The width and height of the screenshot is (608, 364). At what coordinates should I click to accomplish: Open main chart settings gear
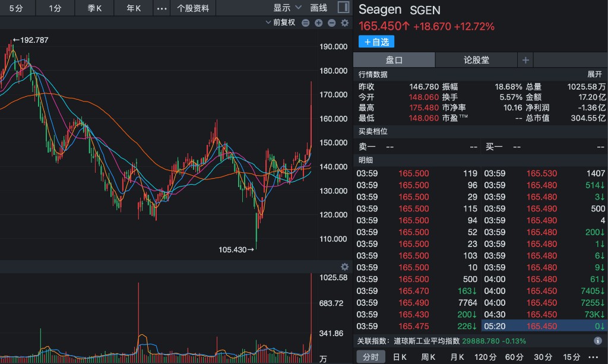click(x=344, y=23)
